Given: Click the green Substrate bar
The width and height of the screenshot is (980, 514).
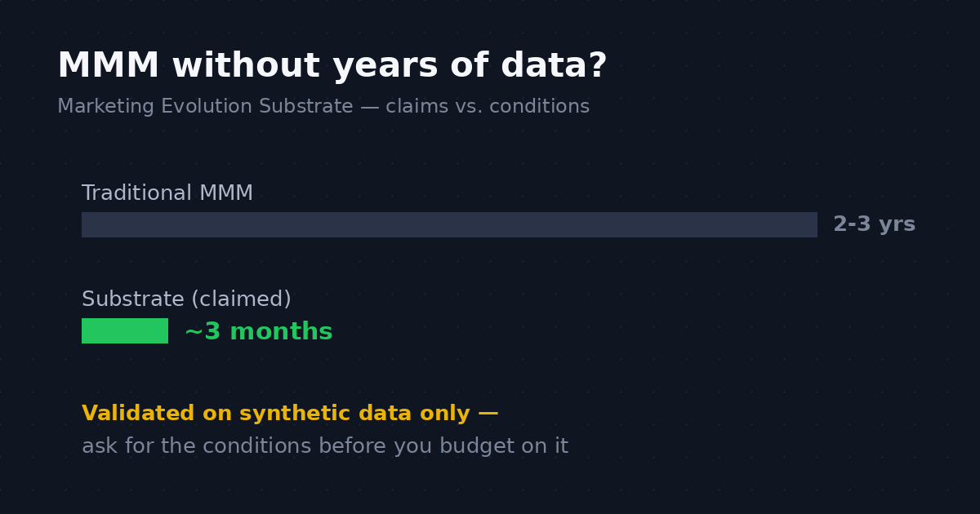Looking at the screenshot, I should 125,330.
